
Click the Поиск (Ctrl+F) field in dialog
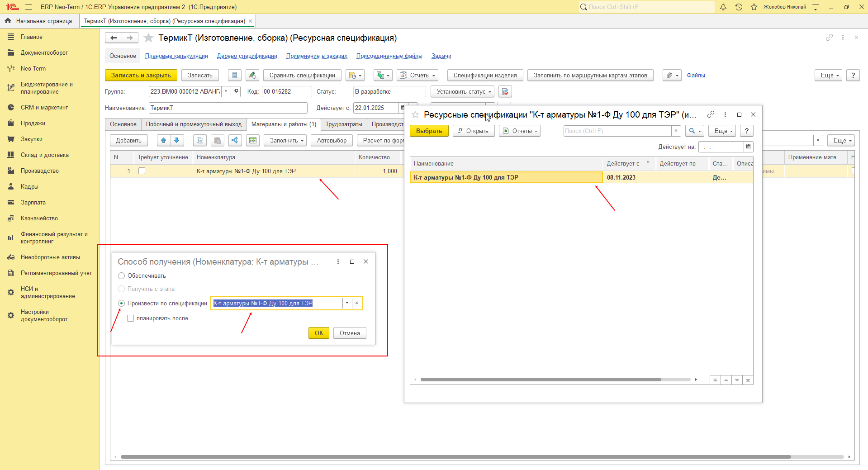coord(617,131)
